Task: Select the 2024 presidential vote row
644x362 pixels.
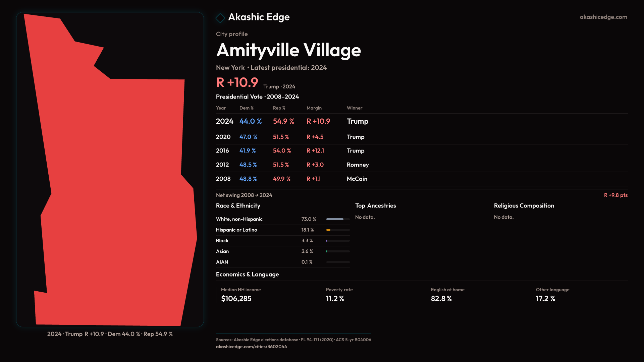Action: coord(224,121)
